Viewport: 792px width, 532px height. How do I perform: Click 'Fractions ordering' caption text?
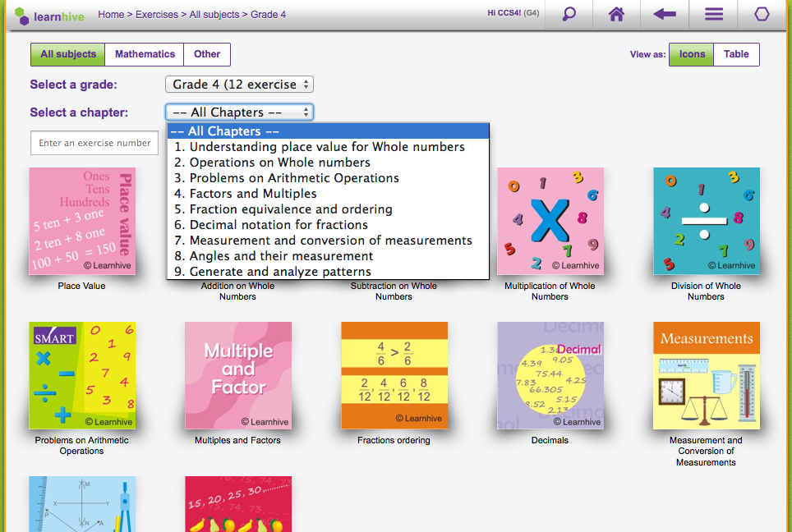(394, 441)
